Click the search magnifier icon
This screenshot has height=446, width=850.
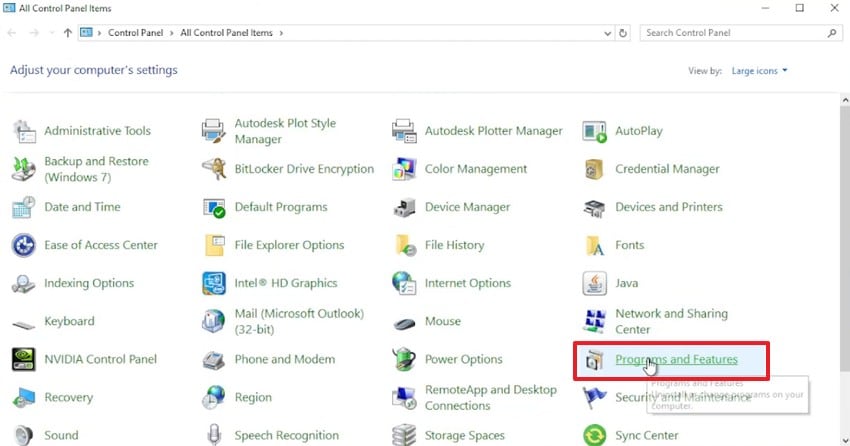click(832, 33)
